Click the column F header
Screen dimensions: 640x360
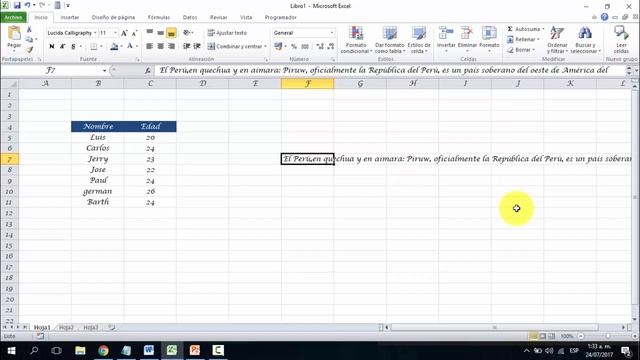pos(308,84)
